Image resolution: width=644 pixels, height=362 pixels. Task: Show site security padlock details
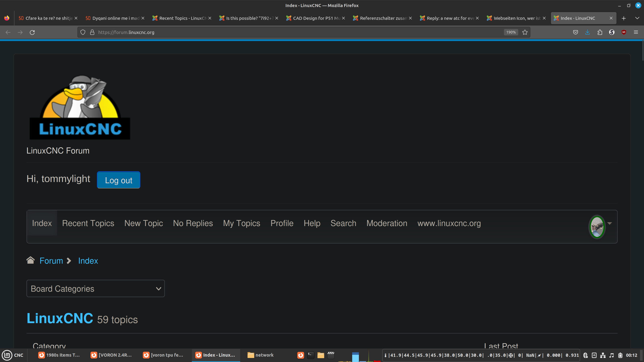(x=92, y=32)
